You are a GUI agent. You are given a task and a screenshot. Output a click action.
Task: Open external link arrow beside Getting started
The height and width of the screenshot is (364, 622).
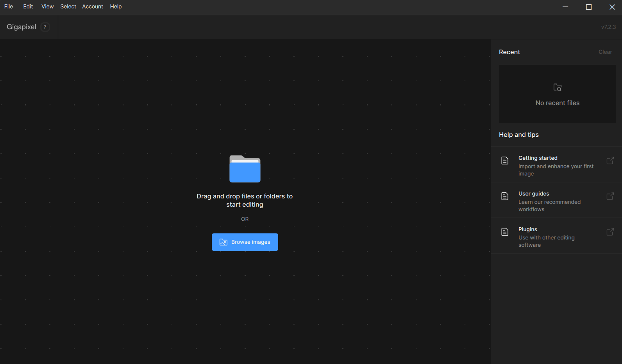pos(610,161)
